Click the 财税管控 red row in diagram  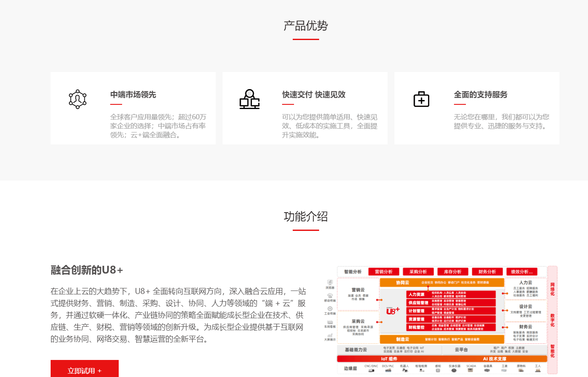click(451, 328)
